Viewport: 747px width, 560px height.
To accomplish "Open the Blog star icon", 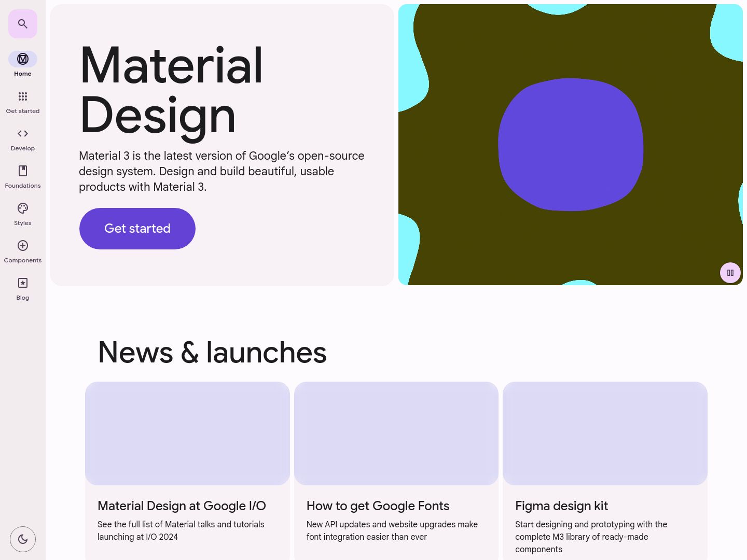I will pos(23,283).
